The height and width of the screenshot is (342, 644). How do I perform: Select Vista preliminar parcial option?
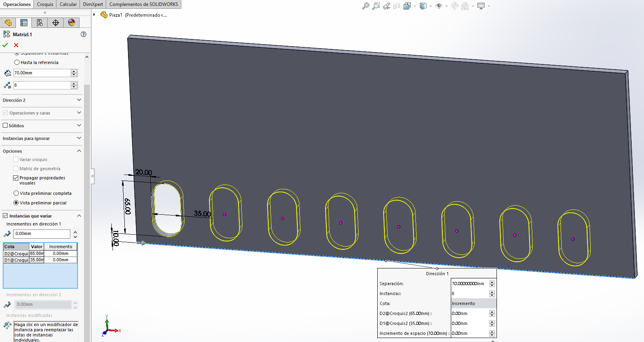pyautogui.click(x=16, y=203)
